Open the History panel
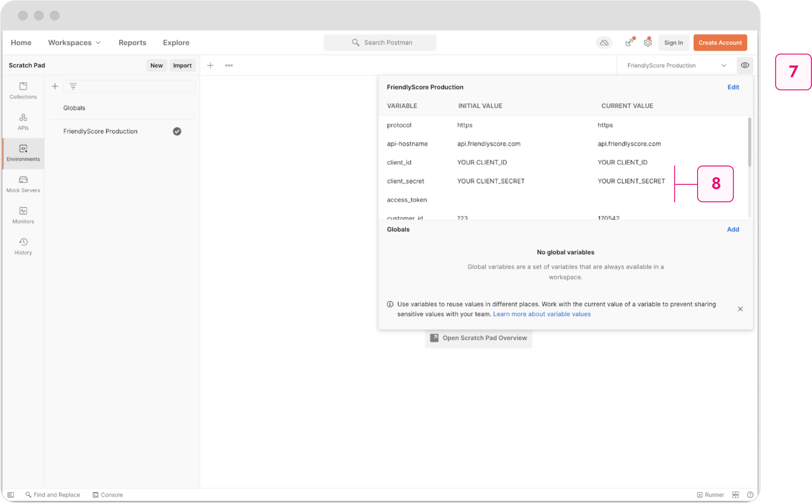 coord(23,247)
